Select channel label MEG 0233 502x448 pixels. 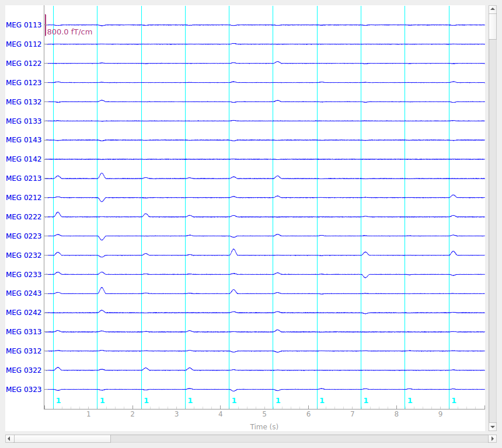tap(24, 274)
